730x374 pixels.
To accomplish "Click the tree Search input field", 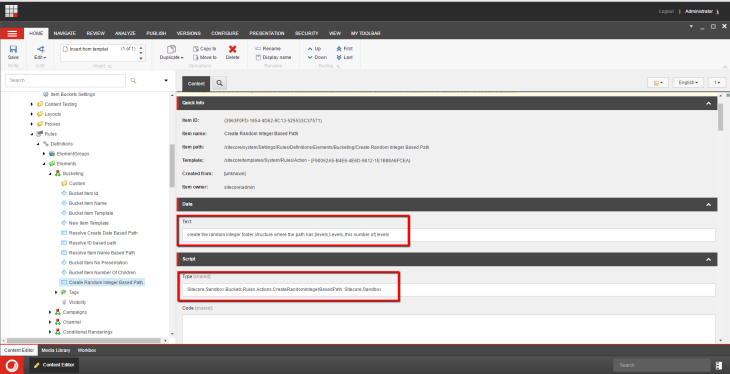I will coord(65,81).
